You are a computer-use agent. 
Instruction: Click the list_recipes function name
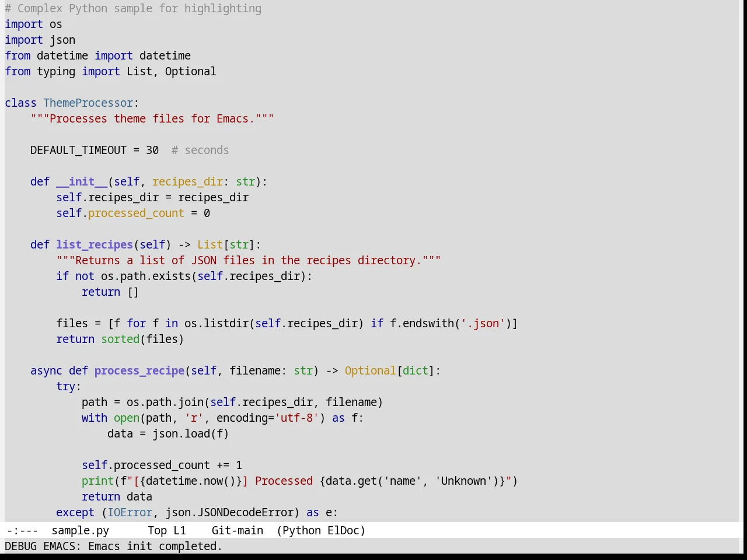coord(95,244)
